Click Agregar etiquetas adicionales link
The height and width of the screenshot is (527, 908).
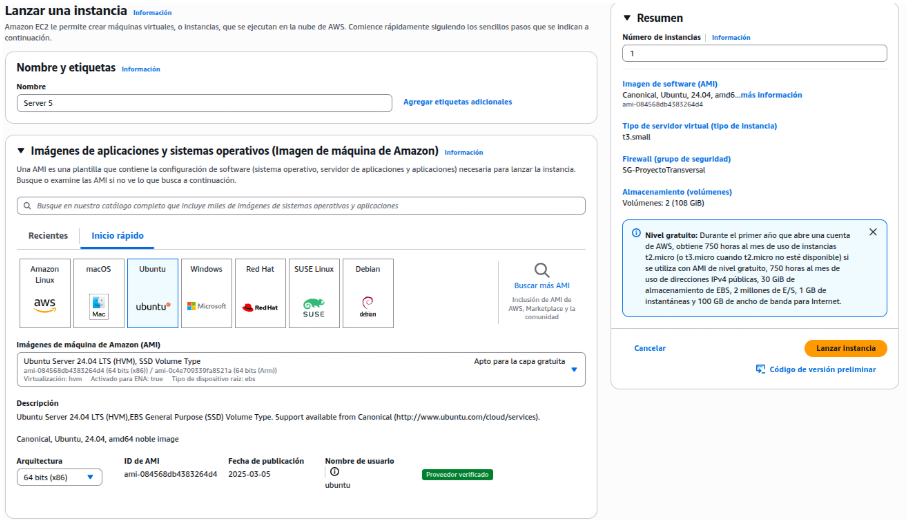coord(457,102)
